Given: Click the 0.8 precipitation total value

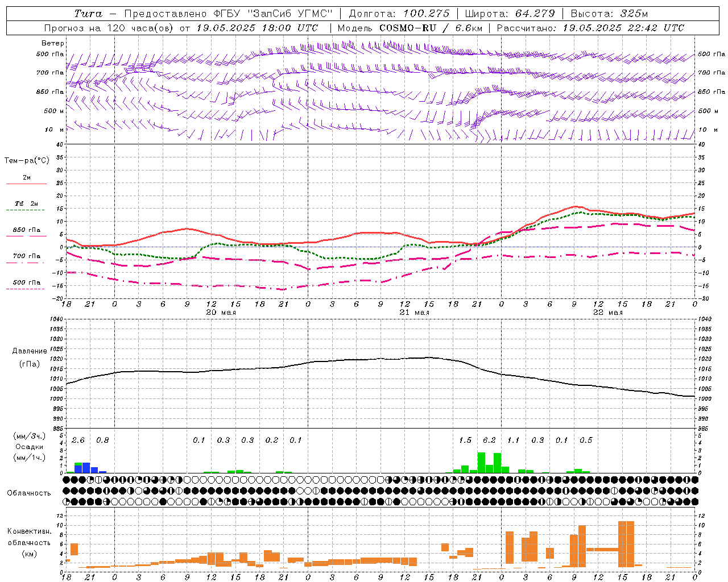Looking at the screenshot, I should tap(102, 440).
